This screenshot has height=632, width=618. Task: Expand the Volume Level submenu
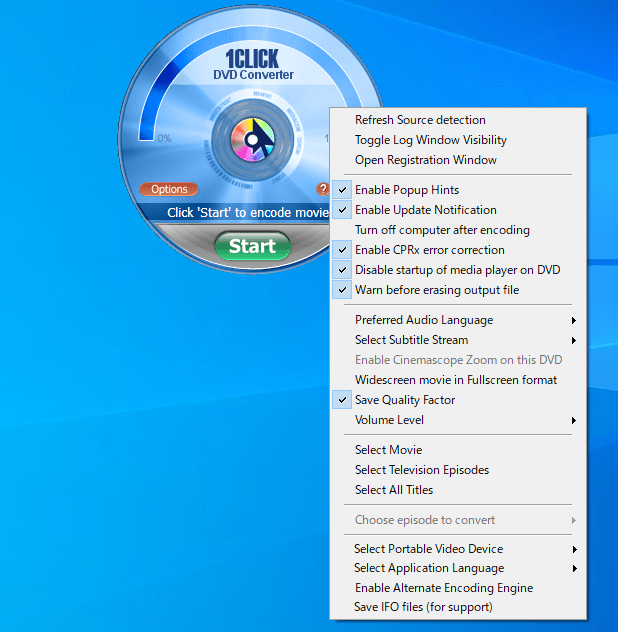click(458, 420)
